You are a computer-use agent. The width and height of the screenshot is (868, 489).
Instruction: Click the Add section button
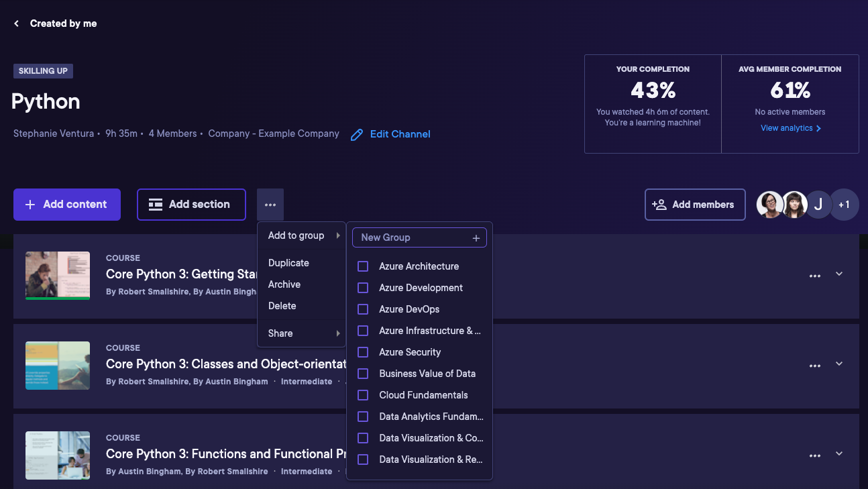pyautogui.click(x=191, y=205)
